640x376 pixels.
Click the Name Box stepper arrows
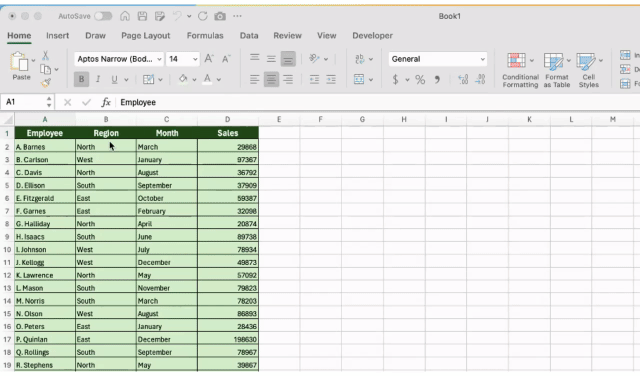pos(49,102)
